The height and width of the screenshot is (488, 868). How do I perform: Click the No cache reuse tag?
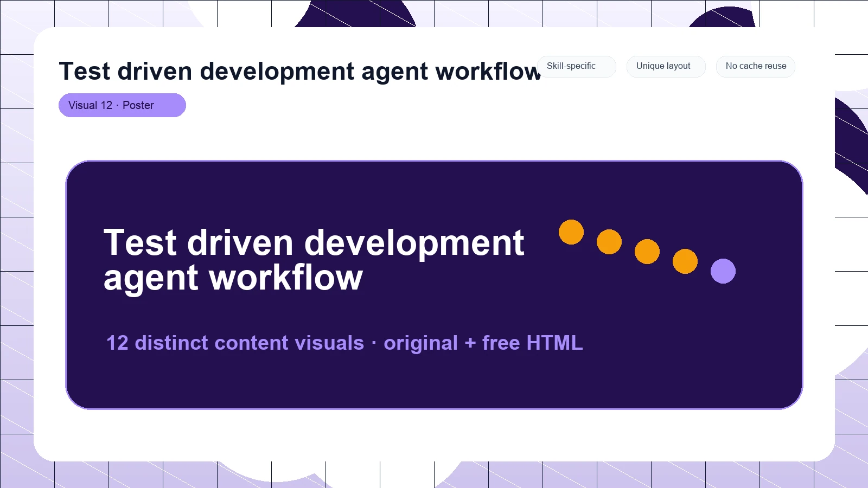[x=755, y=66]
